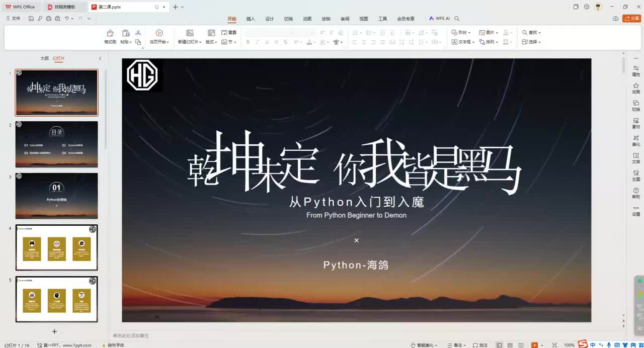Open the 文件 (File) menu

[13, 19]
